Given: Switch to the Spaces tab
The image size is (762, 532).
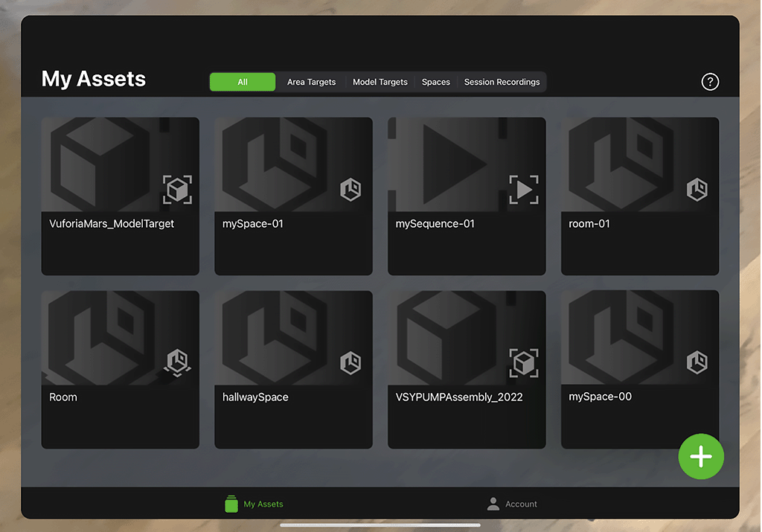Looking at the screenshot, I should click(x=436, y=82).
